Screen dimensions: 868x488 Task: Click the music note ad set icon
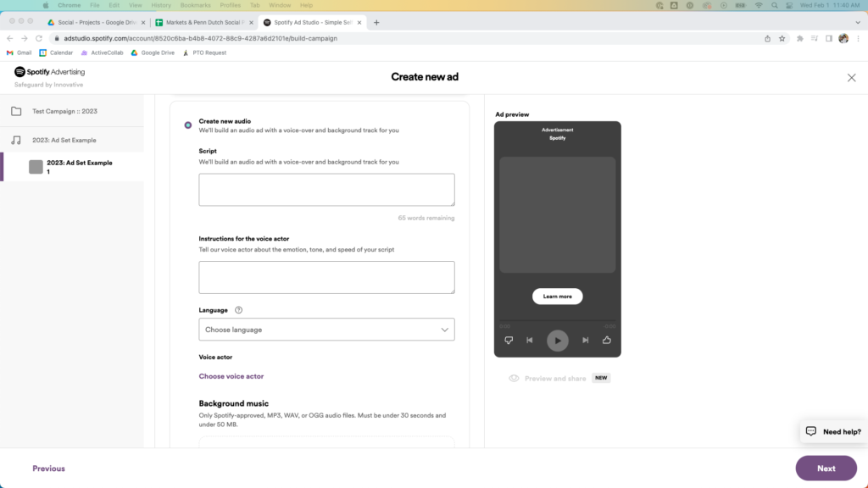click(16, 140)
